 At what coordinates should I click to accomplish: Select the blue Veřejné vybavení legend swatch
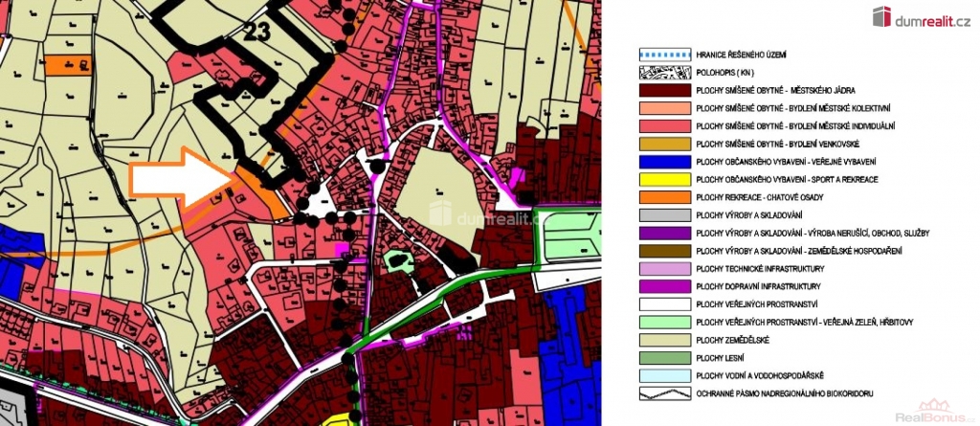tap(662, 161)
